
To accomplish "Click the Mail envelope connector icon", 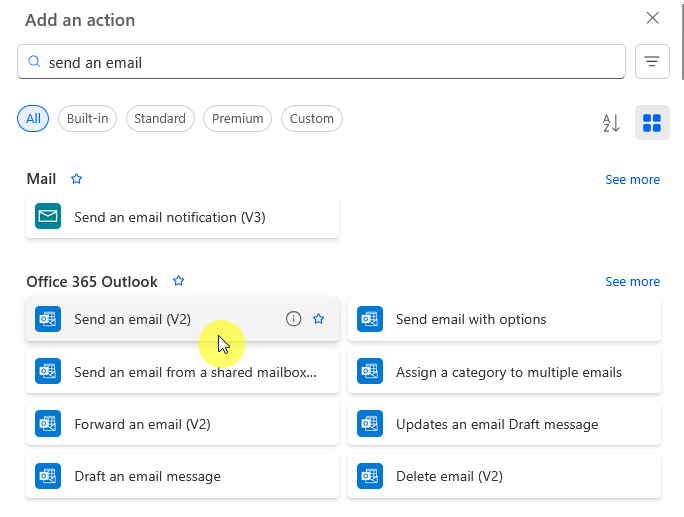I will [48, 216].
